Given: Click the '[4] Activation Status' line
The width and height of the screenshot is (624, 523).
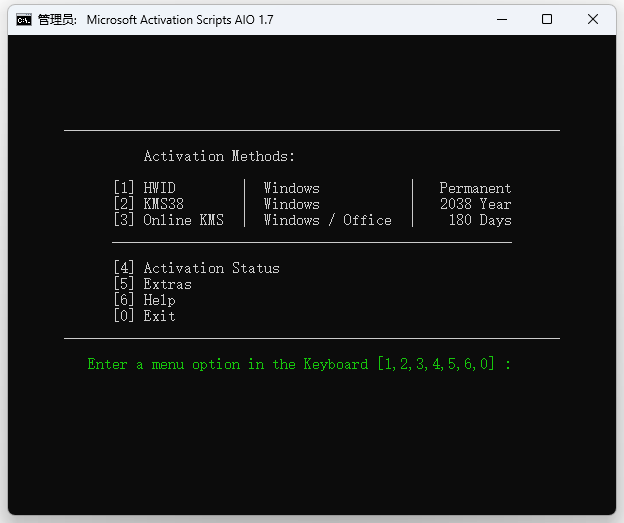Looking at the screenshot, I should point(197,268).
